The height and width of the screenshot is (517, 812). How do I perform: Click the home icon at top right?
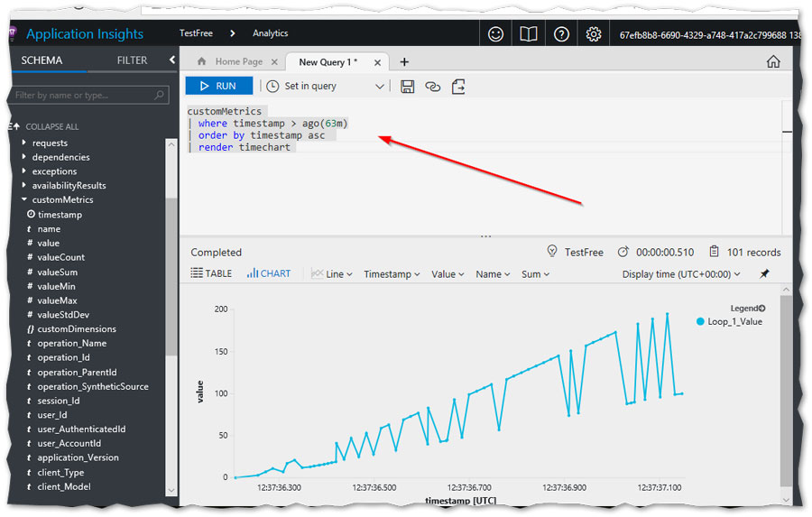pyautogui.click(x=773, y=61)
